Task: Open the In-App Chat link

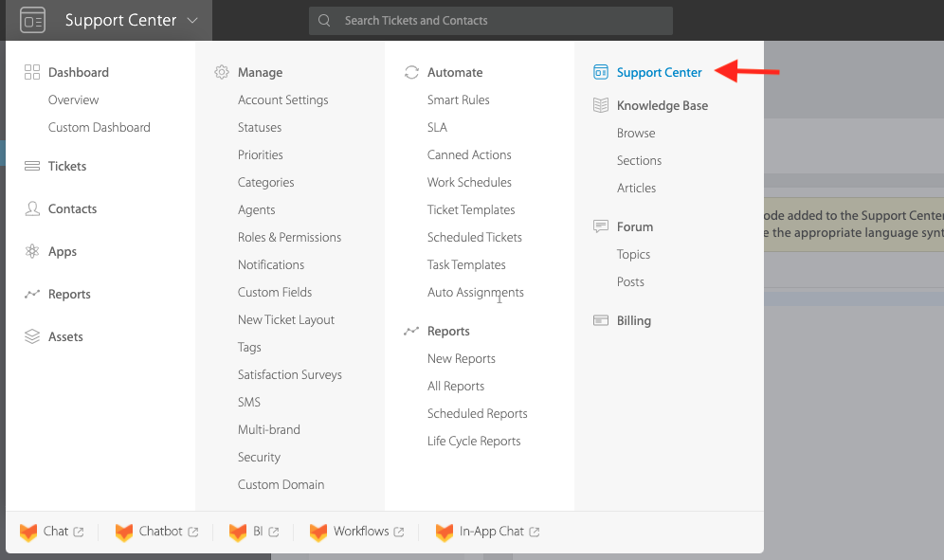Action: (x=491, y=532)
